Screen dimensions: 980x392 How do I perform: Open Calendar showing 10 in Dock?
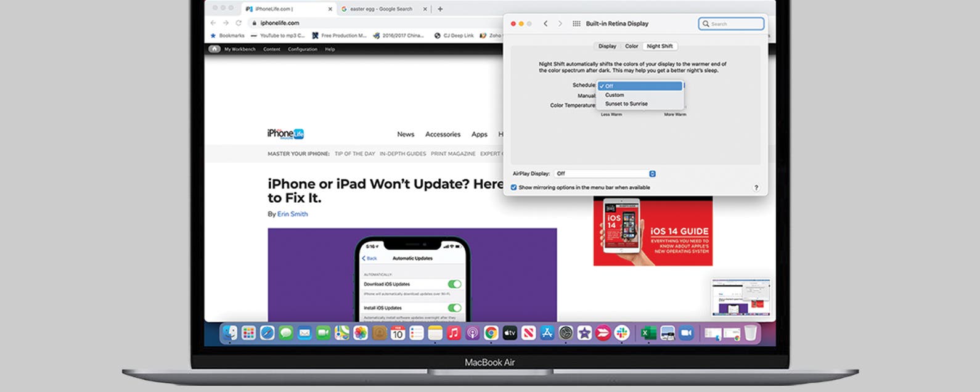[398, 333]
